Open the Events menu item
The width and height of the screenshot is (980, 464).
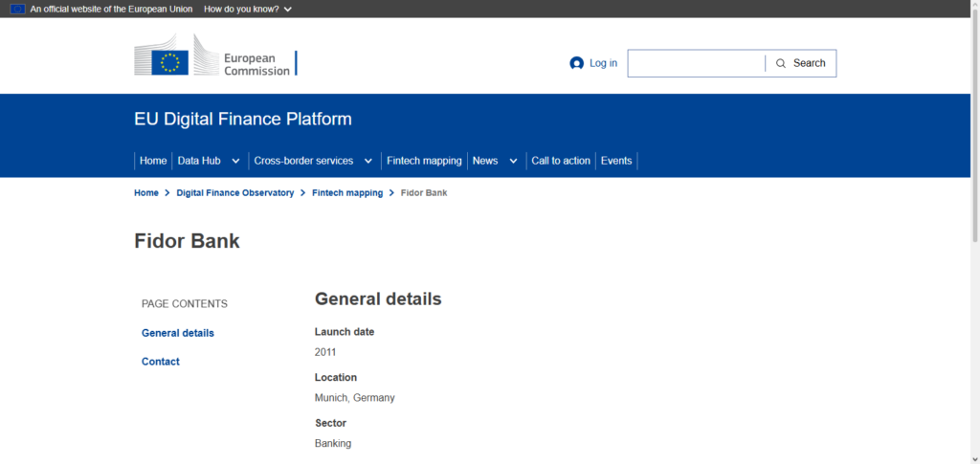(x=616, y=161)
